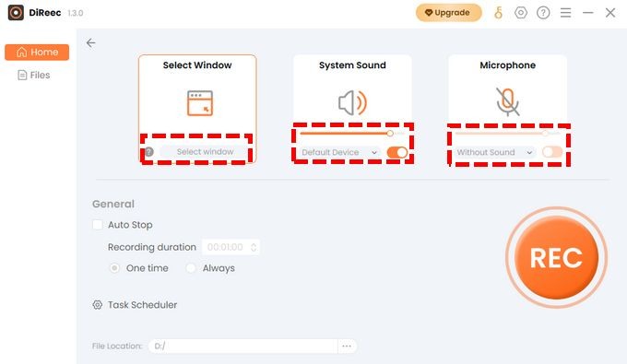
Task: Open the Task Scheduler link
Action: (142, 305)
